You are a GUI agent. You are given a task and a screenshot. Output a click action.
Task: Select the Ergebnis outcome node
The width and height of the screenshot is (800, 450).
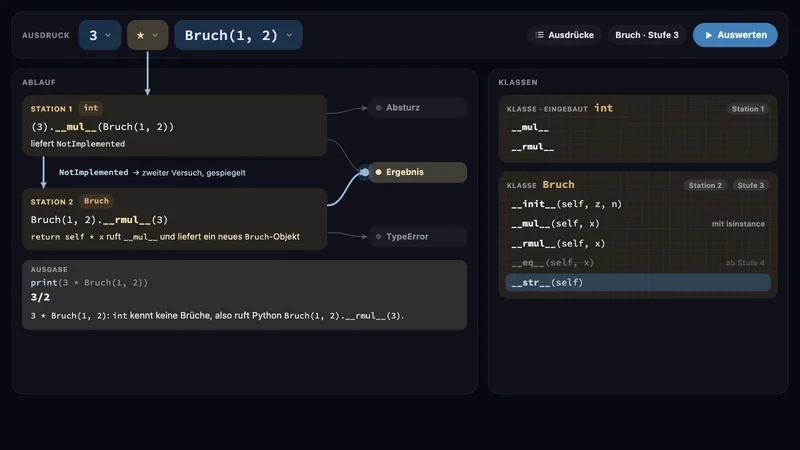click(x=417, y=172)
